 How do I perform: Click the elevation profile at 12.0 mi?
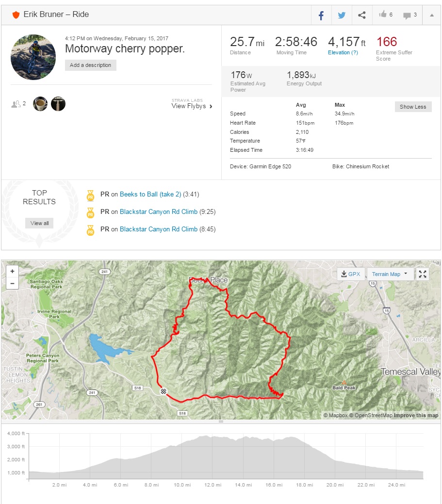pyautogui.click(x=212, y=456)
